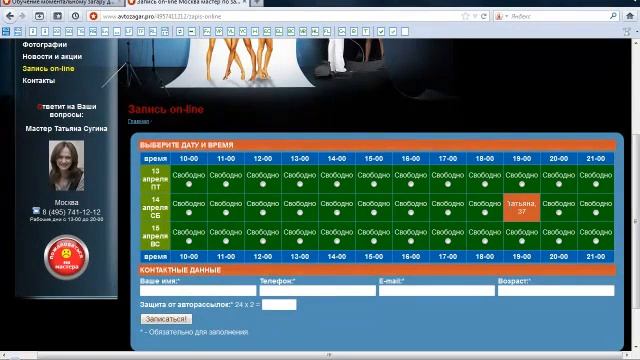Select 13 апреля 10-00 Свободно radio
The height and width of the screenshot is (360, 640).
click(189, 184)
